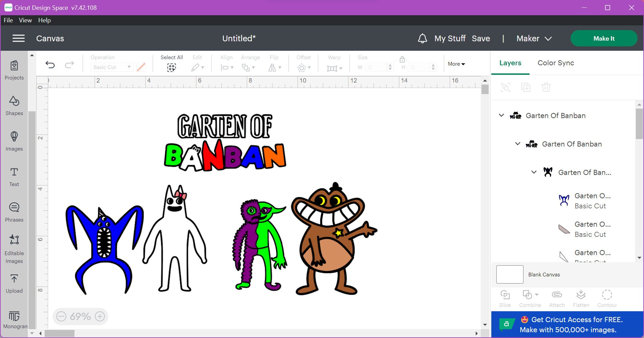
Task: Click the Duplicate layer icon
Action: 526,88
